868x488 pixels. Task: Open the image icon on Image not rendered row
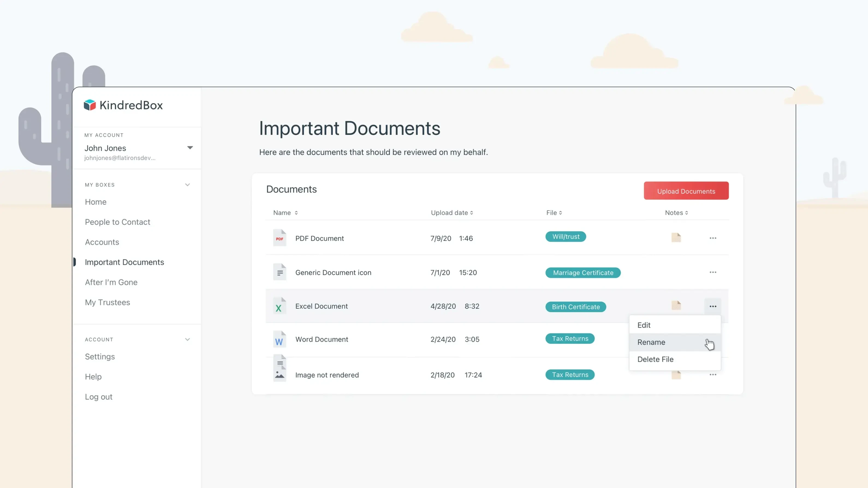tap(279, 368)
